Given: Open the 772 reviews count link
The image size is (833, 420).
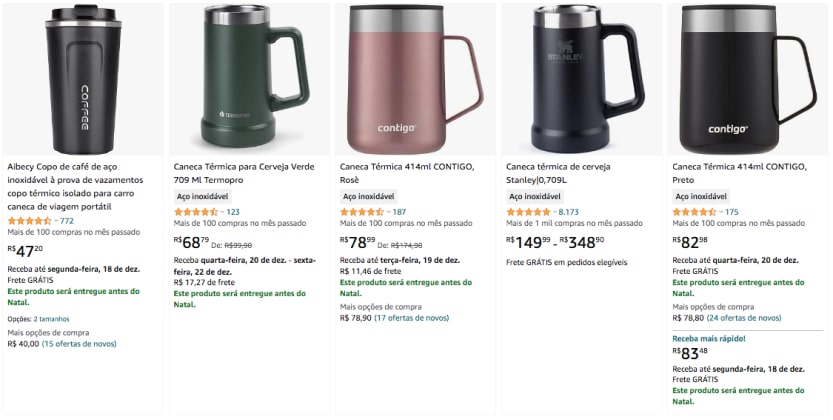Looking at the screenshot, I should tap(67, 220).
